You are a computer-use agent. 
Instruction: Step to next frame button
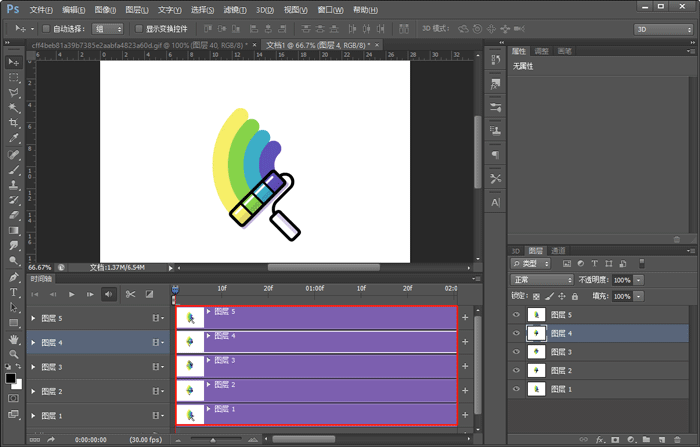(x=90, y=294)
